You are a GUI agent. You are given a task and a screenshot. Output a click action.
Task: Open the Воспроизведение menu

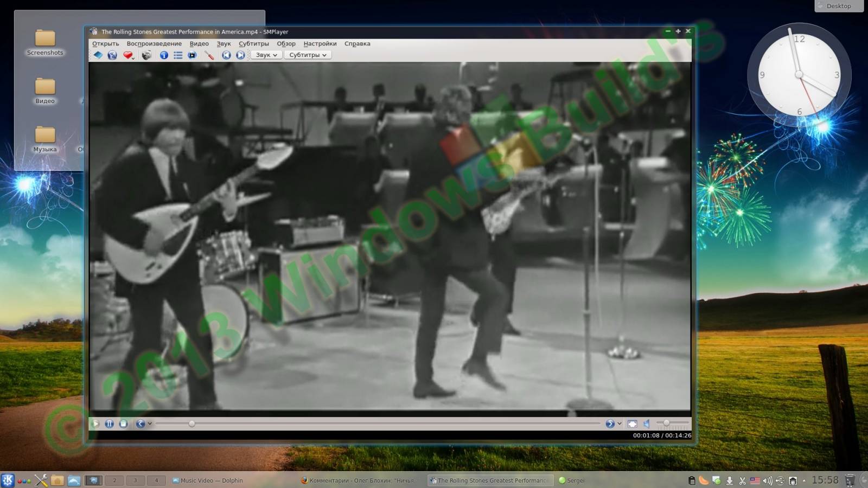tap(154, 43)
